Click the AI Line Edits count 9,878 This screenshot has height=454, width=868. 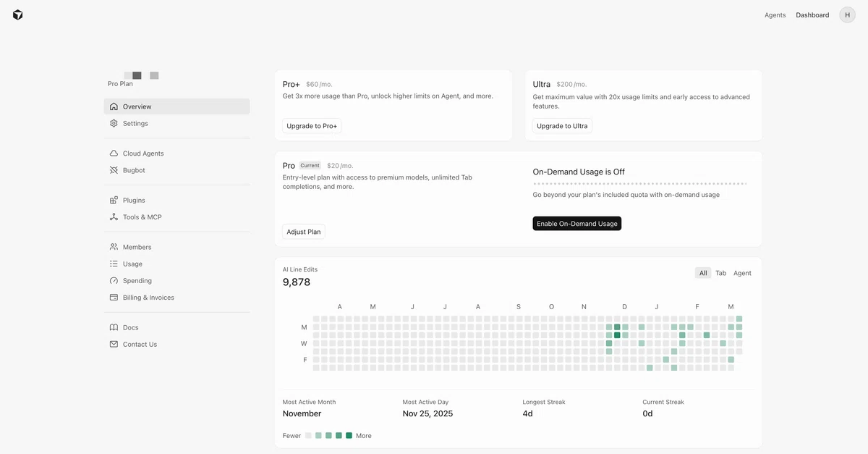pyautogui.click(x=297, y=282)
